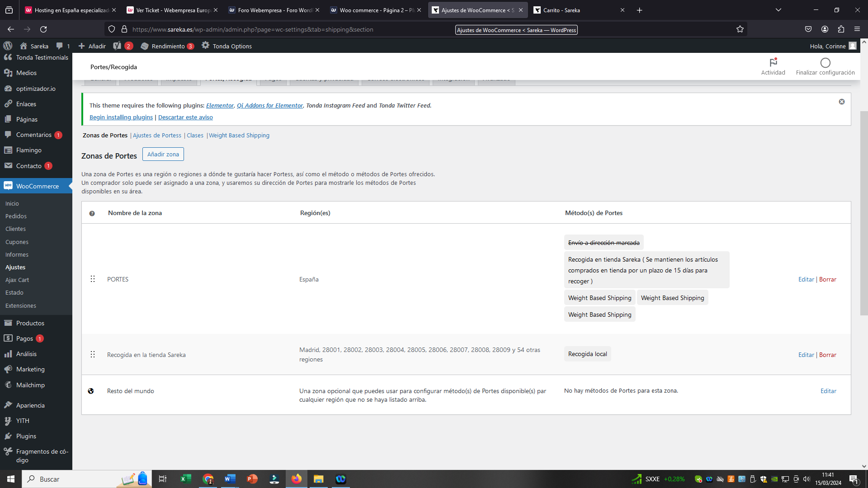The height and width of the screenshot is (488, 868).
Task: Open the Firefox hamburger menu
Action: [x=857, y=29]
